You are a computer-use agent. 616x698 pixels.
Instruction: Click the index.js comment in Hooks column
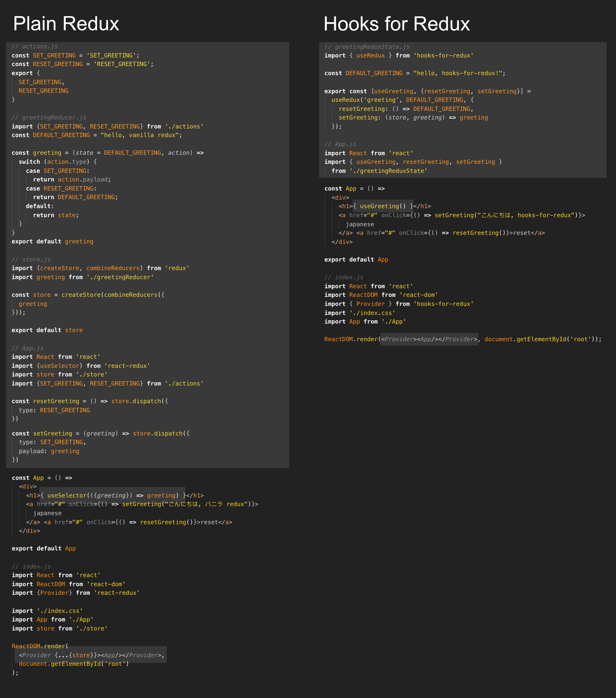pos(344,277)
